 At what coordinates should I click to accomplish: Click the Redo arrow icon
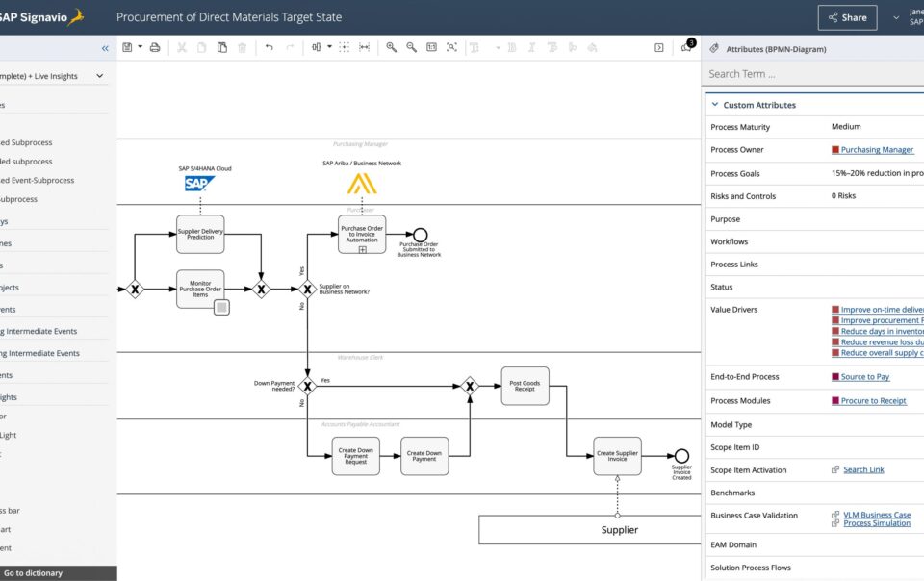(x=290, y=47)
